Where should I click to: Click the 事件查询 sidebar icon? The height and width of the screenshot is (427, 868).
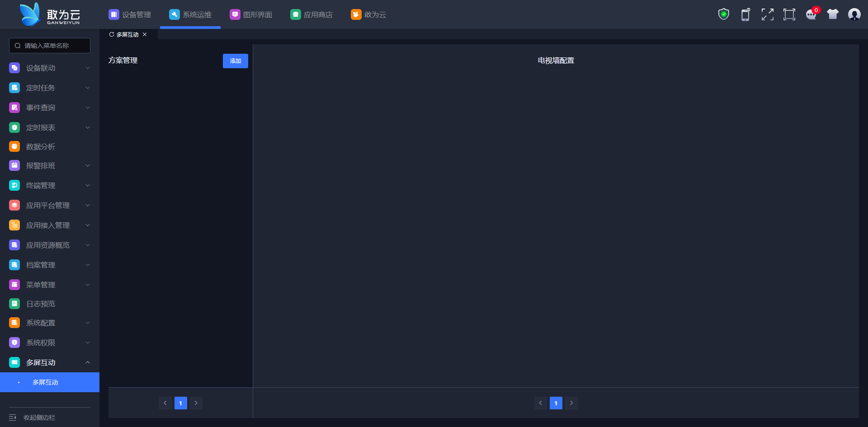[14, 108]
